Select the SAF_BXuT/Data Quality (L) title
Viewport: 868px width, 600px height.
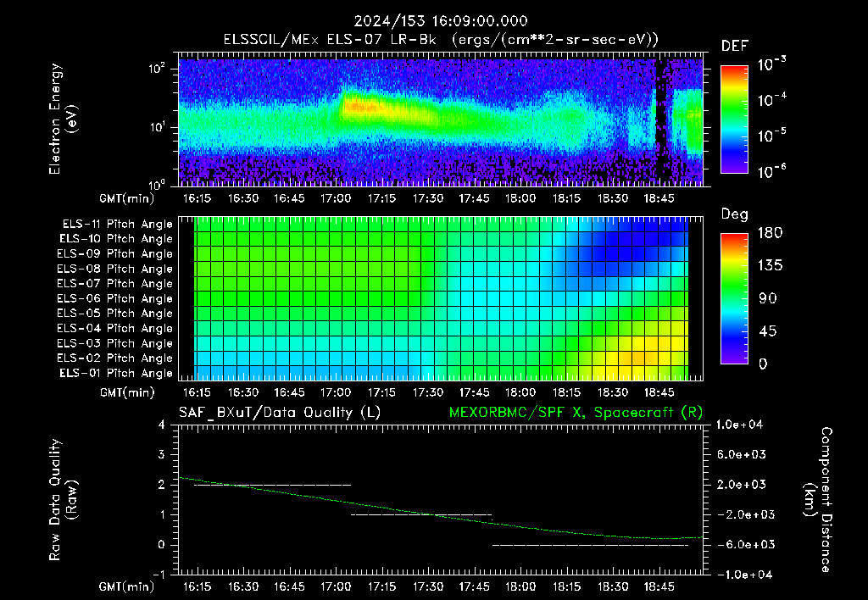pyautogui.click(x=280, y=413)
